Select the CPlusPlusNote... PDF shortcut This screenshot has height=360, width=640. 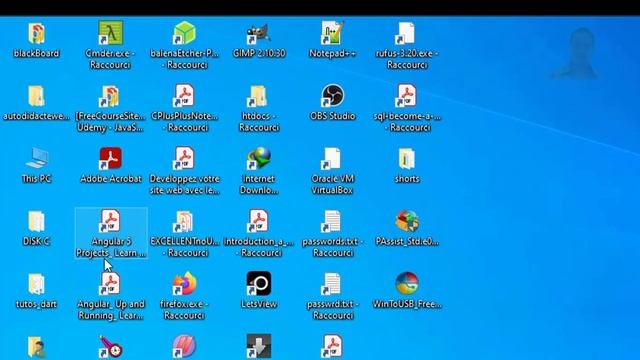coord(184,96)
